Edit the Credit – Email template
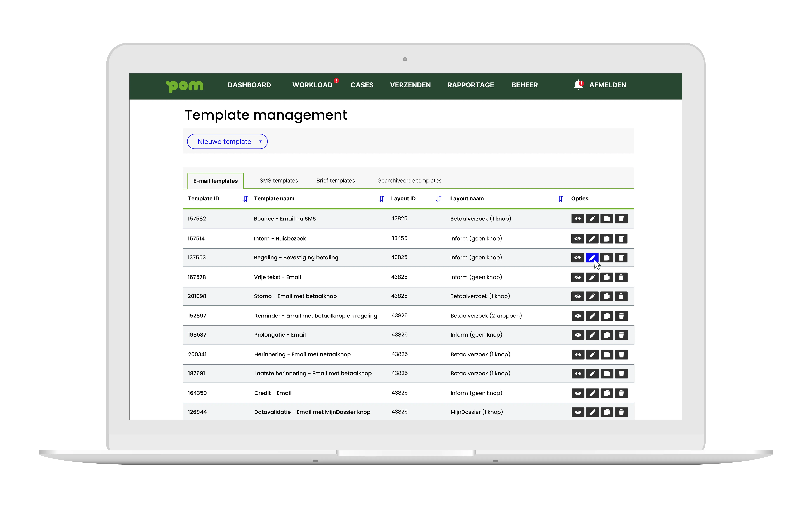This screenshot has height=508, width=812. click(x=593, y=393)
